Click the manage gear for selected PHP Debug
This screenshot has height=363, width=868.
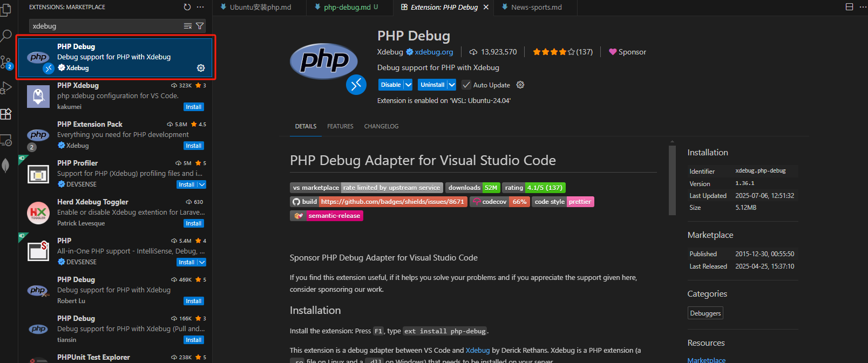click(x=201, y=68)
